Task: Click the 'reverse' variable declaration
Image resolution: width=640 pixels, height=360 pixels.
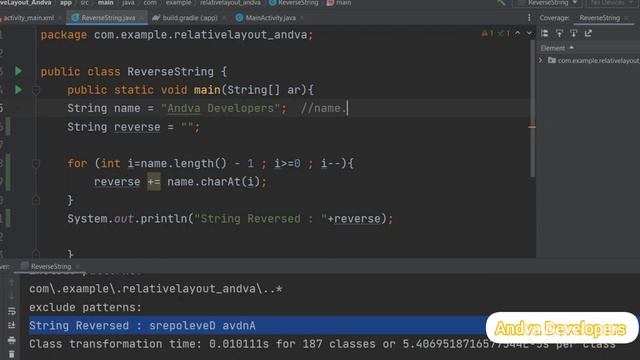Action: 137,127
